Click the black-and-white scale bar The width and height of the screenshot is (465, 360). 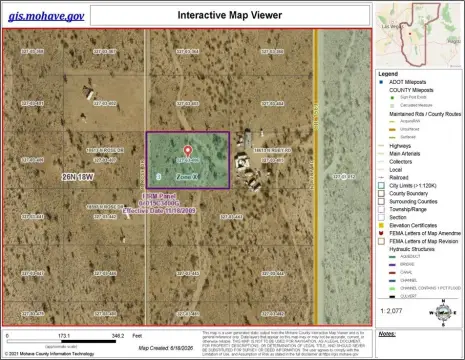(61, 341)
